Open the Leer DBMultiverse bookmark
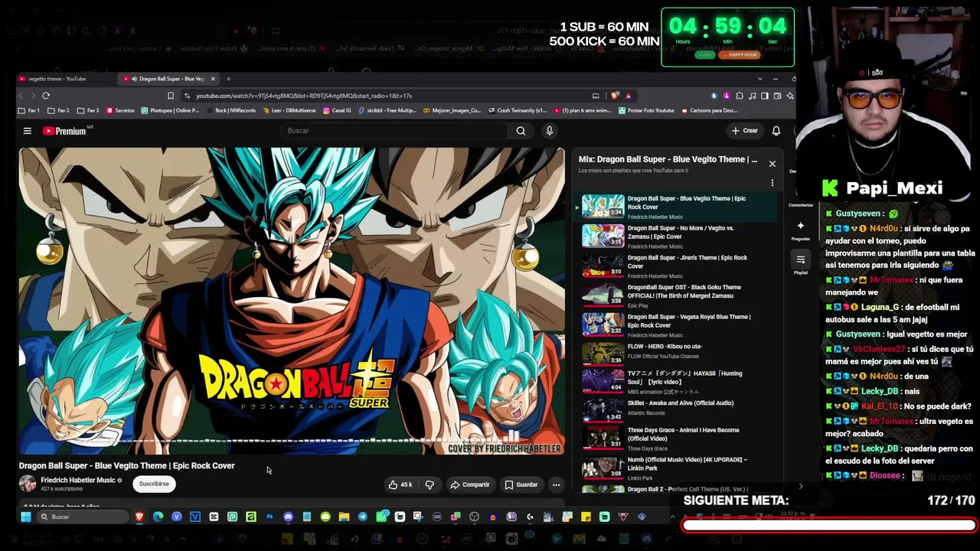The image size is (980, 551). 289,110
